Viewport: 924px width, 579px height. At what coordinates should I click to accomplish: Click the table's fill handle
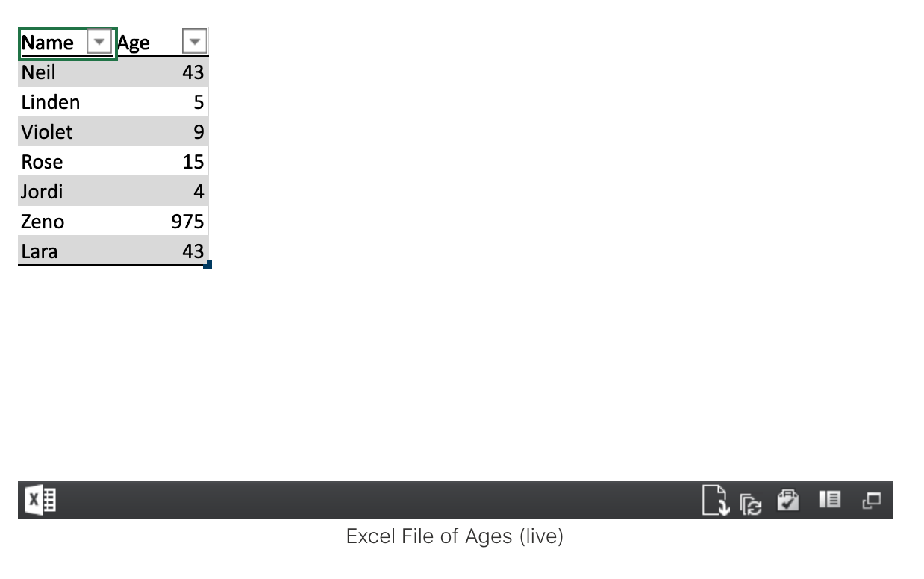[x=207, y=263]
